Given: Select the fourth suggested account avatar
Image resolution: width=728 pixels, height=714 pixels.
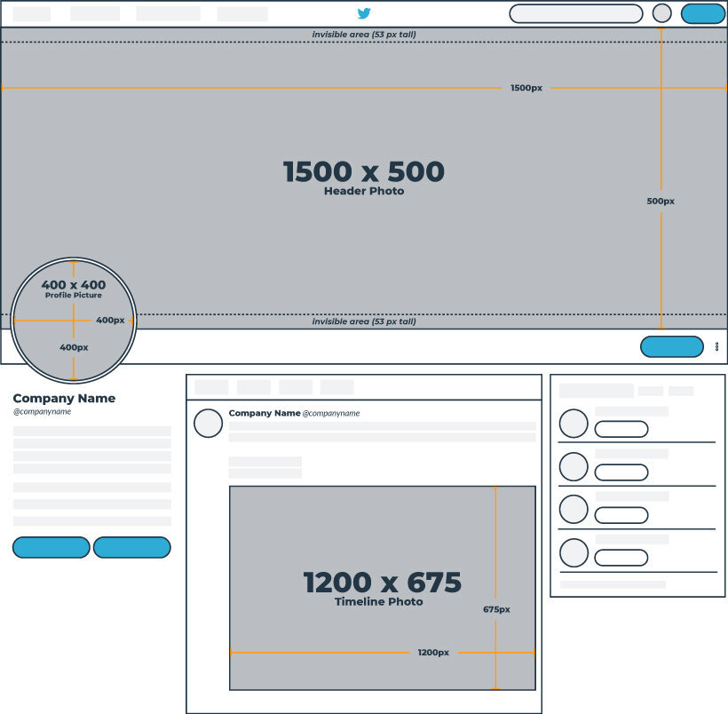Looking at the screenshot, I should pos(574,552).
